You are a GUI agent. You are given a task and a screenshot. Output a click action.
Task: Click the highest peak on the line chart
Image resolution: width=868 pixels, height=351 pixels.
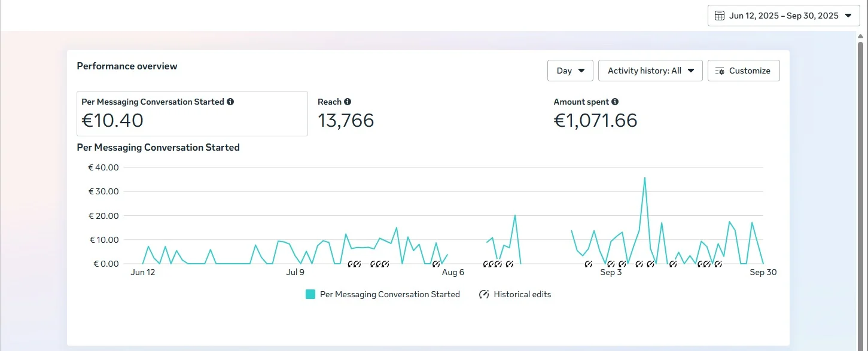point(644,177)
